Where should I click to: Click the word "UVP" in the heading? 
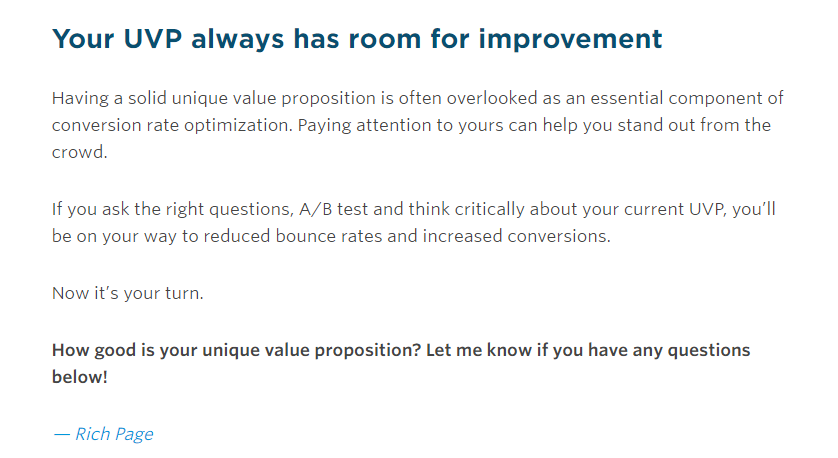click(x=152, y=39)
